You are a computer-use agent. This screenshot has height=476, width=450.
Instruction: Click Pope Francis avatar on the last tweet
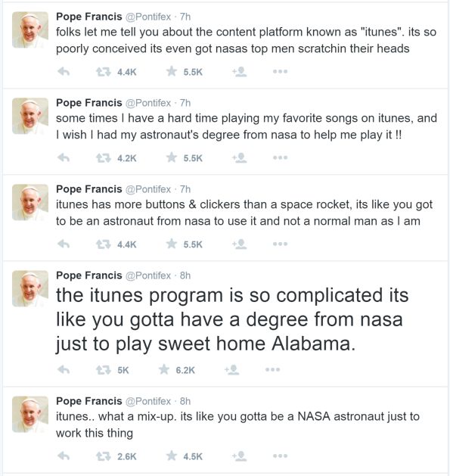click(30, 414)
